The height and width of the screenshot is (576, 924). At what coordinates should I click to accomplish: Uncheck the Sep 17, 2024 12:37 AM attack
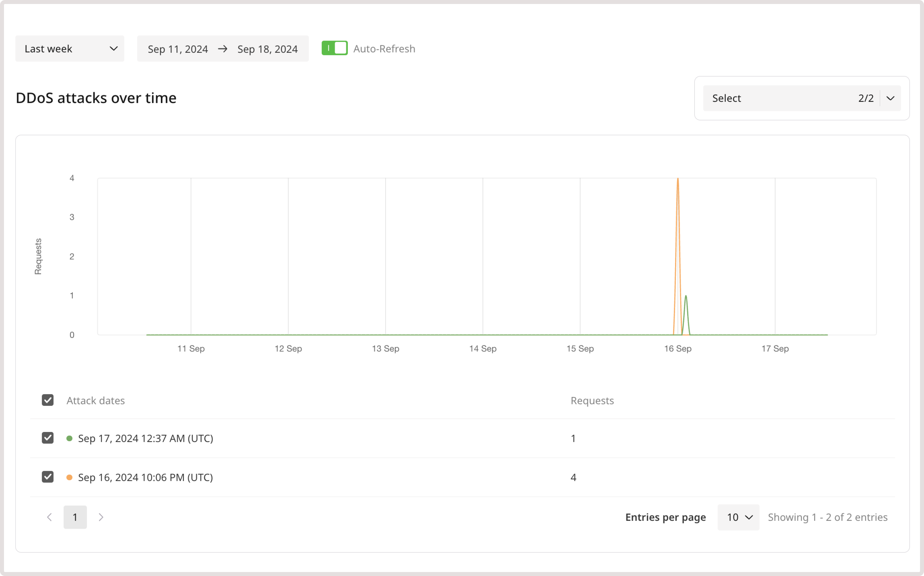[47, 438]
